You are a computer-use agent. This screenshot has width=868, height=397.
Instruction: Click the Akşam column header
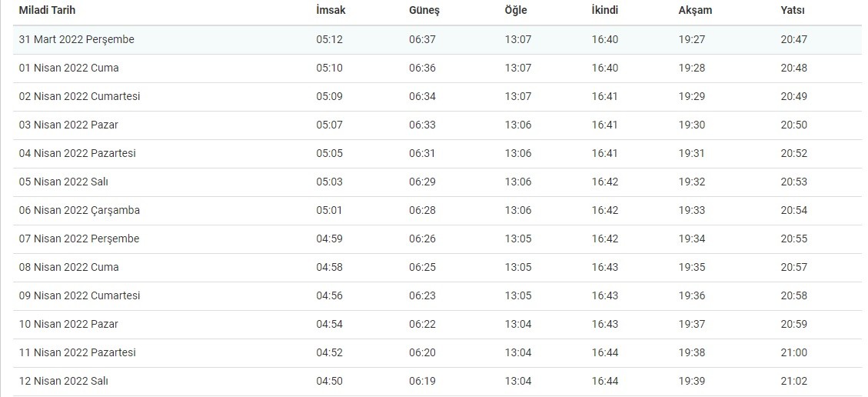tap(693, 11)
